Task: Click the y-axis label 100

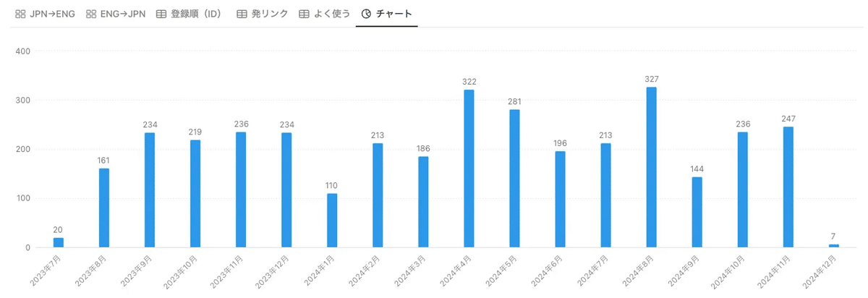Action: (22, 199)
